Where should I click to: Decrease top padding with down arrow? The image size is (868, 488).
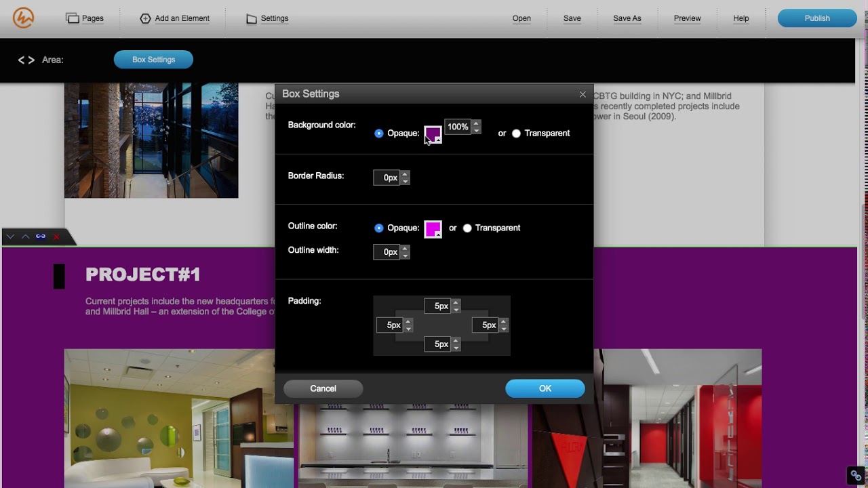point(456,310)
